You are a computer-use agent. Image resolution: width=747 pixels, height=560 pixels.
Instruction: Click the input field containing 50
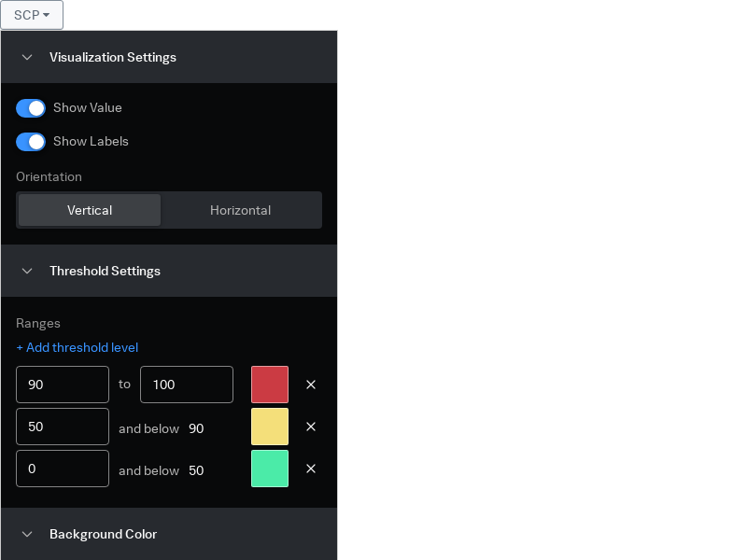[x=63, y=427]
